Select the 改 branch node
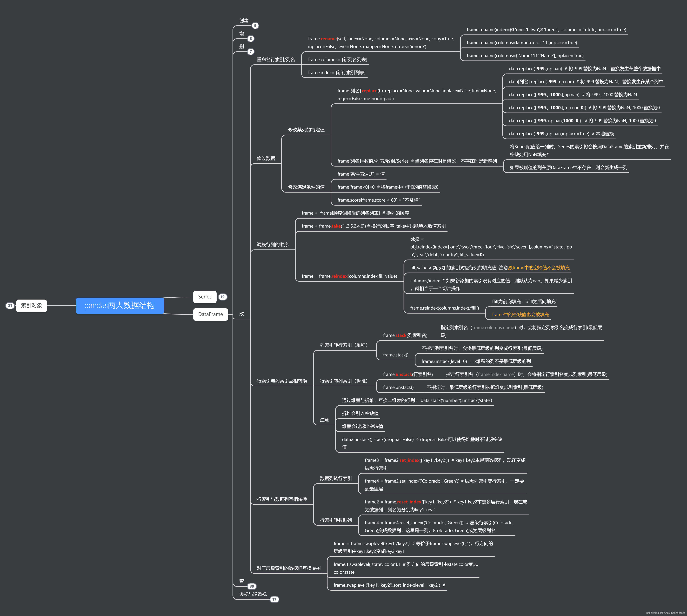 (x=242, y=314)
